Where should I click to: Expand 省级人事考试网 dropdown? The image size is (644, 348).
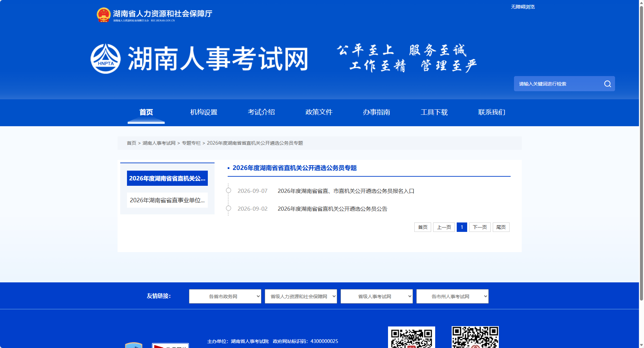377,297
